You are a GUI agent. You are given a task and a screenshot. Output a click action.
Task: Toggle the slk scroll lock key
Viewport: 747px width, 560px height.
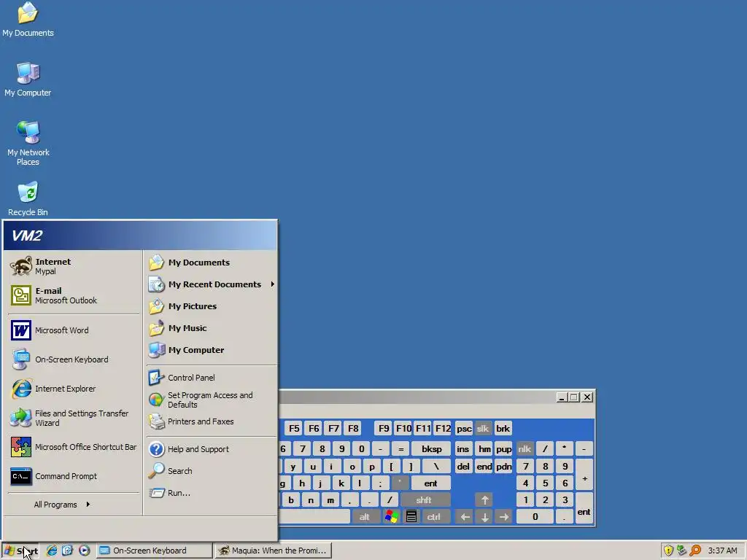pyautogui.click(x=483, y=429)
